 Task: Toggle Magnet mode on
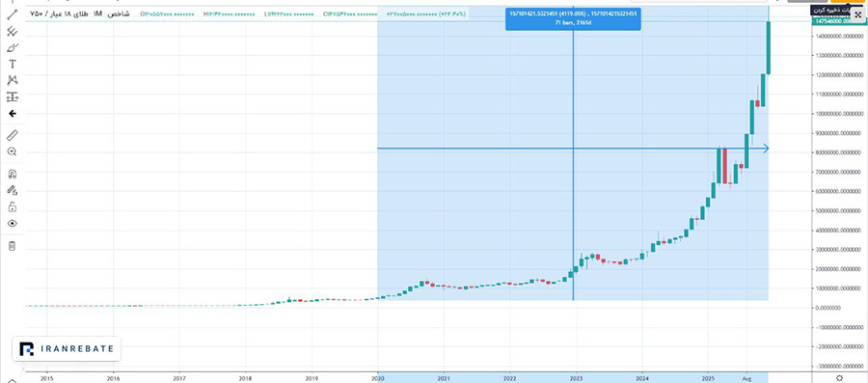pos(13,174)
